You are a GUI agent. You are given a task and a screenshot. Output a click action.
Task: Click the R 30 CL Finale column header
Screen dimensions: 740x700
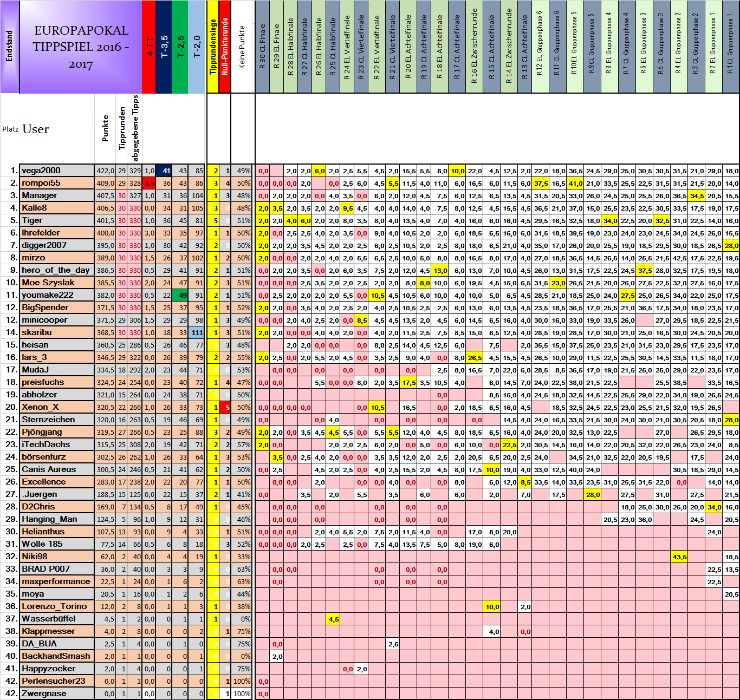[262, 47]
